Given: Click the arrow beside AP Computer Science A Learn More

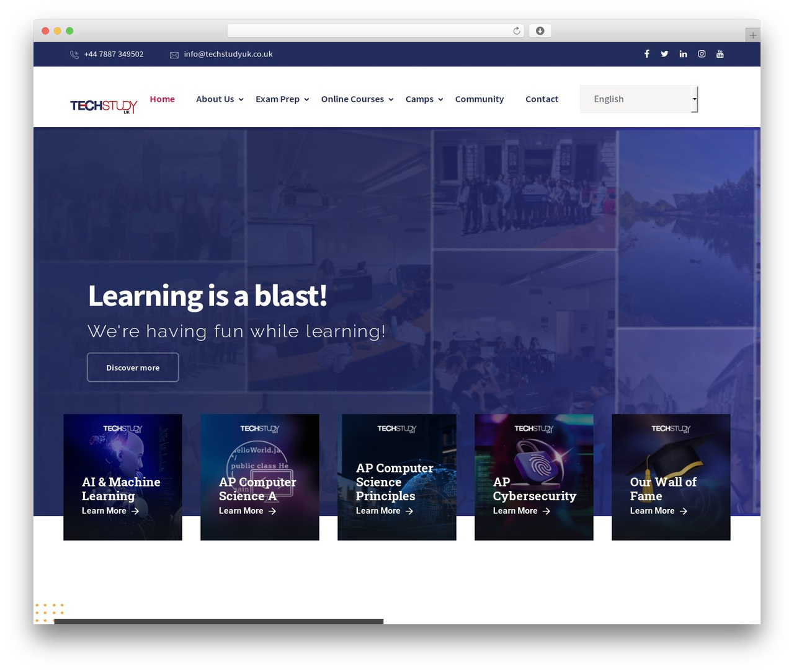Looking at the screenshot, I should [272, 511].
